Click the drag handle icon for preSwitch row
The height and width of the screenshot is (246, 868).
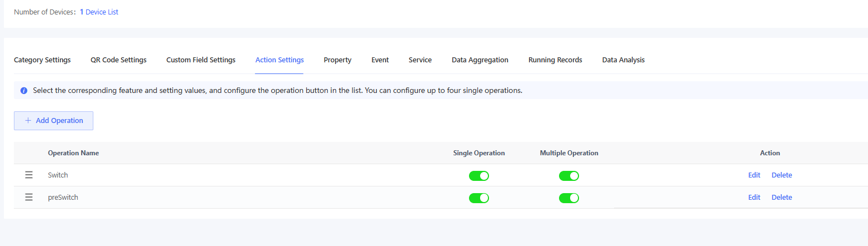pyautogui.click(x=29, y=198)
